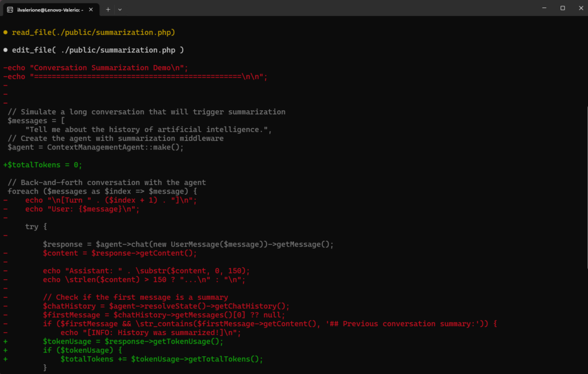Click the terminal icon on the tab
This screenshot has width=588, height=374.
(x=10, y=10)
